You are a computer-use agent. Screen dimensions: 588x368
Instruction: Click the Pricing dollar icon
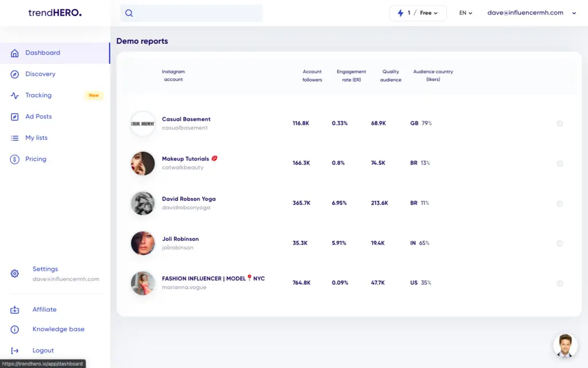pos(15,159)
